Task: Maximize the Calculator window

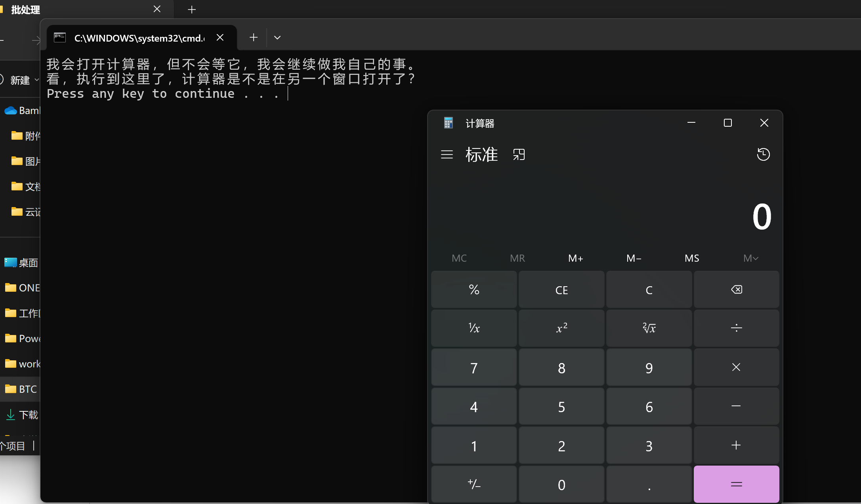Action: point(727,123)
